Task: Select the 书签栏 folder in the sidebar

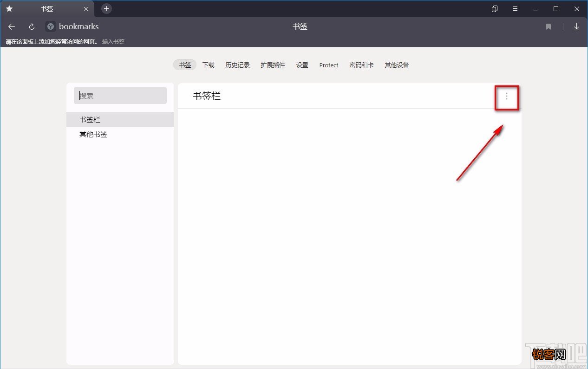Action: [120, 119]
